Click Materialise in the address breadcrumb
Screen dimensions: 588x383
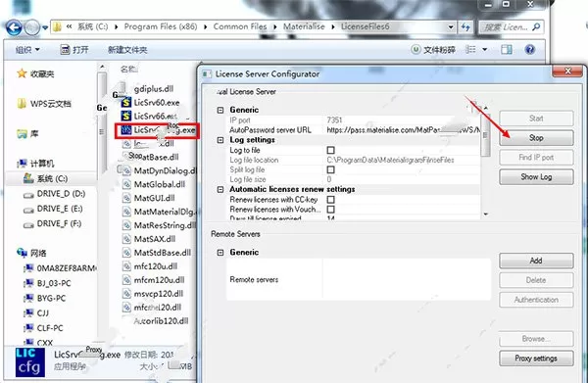304,26
